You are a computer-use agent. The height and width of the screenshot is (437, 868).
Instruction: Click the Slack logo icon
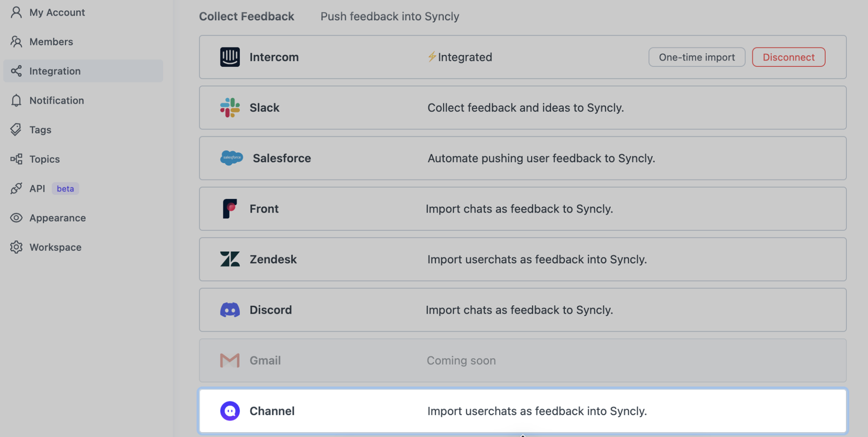[x=230, y=107]
